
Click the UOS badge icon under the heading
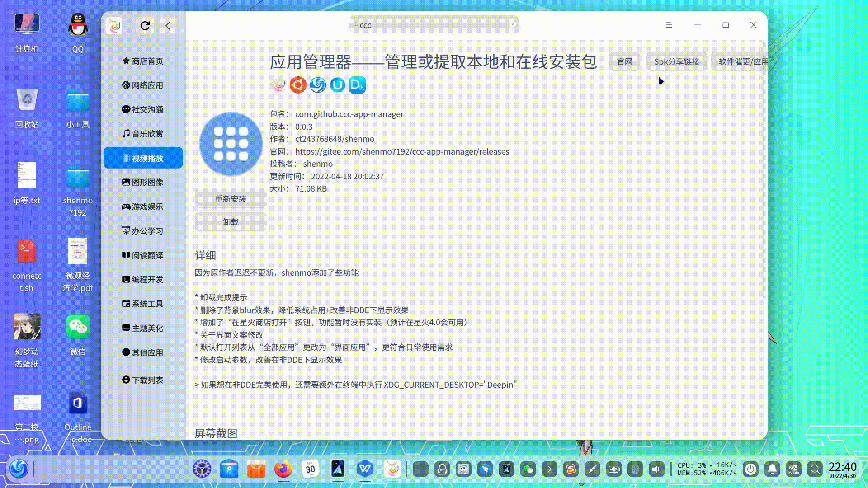(x=337, y=85)
